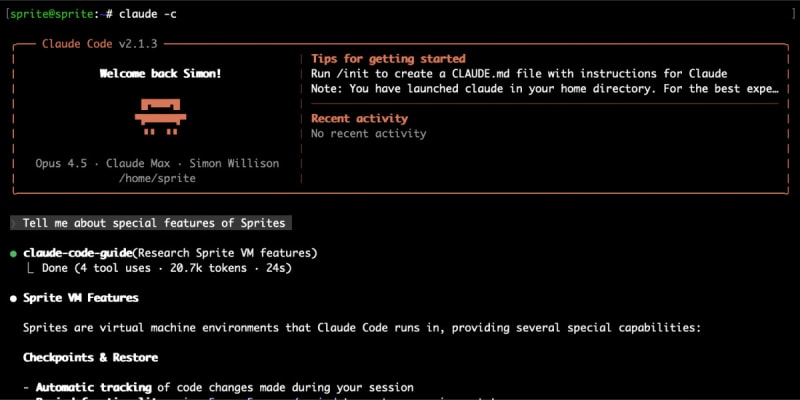Click the green bullet beside claude-code-guide
Image resolution: width=800 pixels, height=400 pixels.
click(x=13, y=253)
